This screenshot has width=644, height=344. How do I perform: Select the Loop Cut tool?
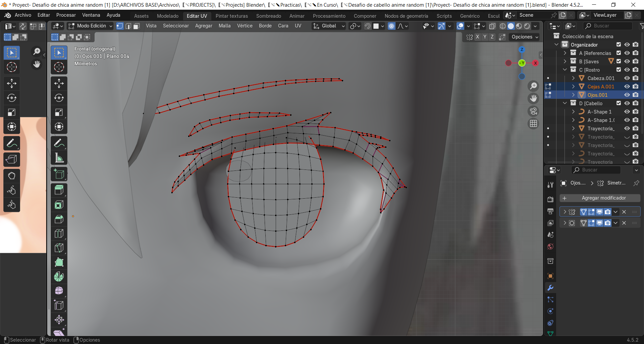point(59,233)
